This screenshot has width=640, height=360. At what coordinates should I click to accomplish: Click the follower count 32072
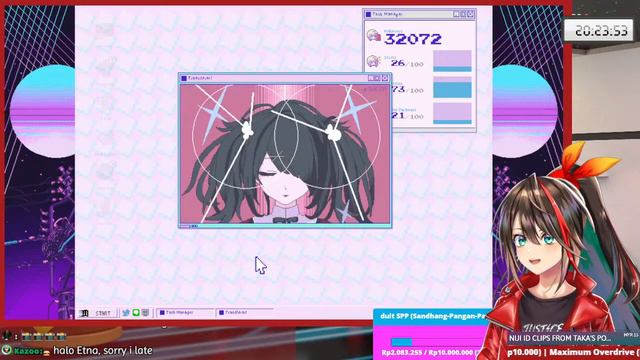click(413, 39)
